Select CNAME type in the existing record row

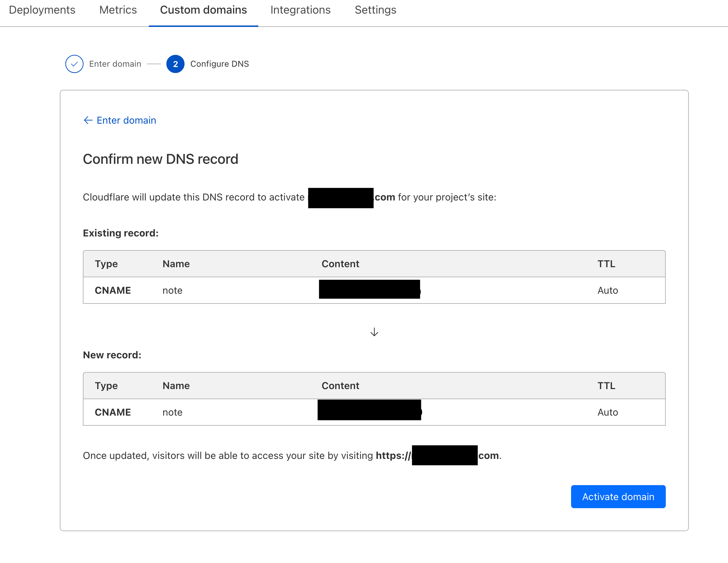coord(113,290)
